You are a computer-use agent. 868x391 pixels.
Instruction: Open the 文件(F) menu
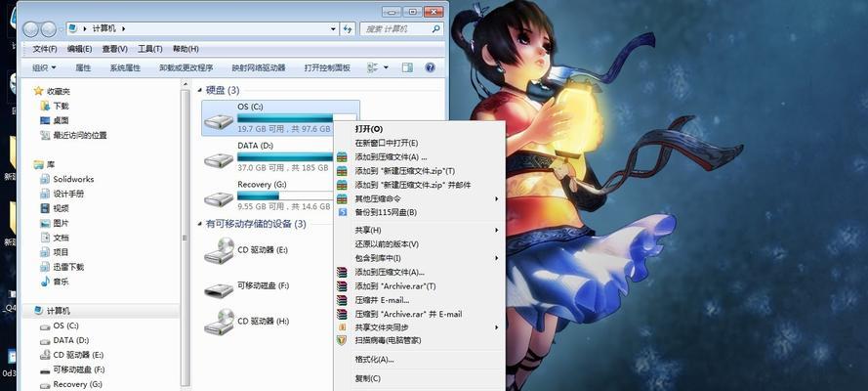(x=45, y=49)
